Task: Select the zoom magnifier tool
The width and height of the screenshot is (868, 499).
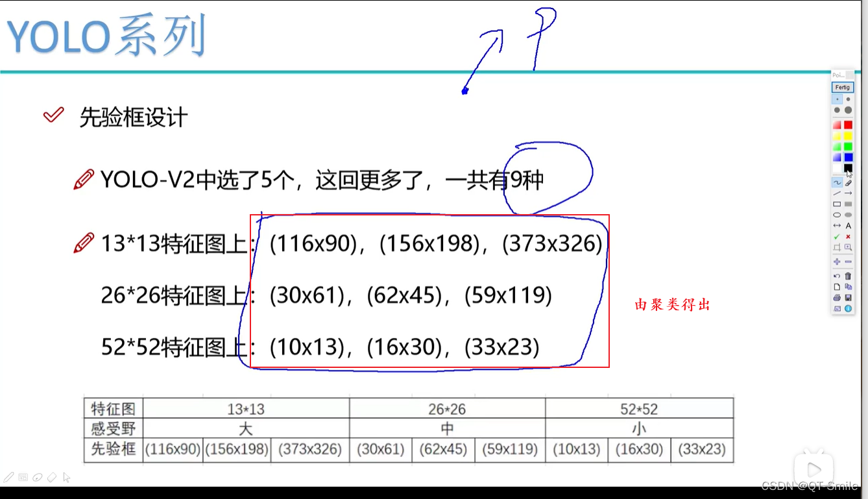Action: tap(848, 247)
